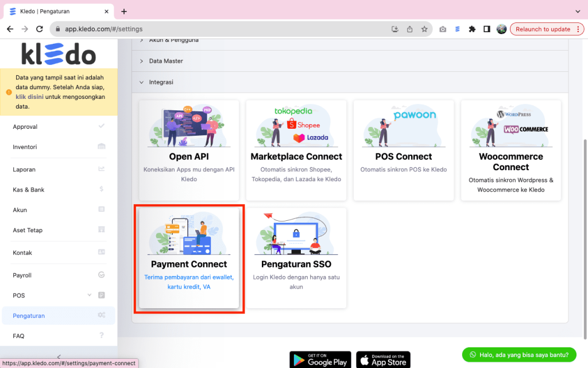Click the dummy data warning icon
Image resolution: width=588 pixels, height=368 pixels.
click(x=9, y=92)
